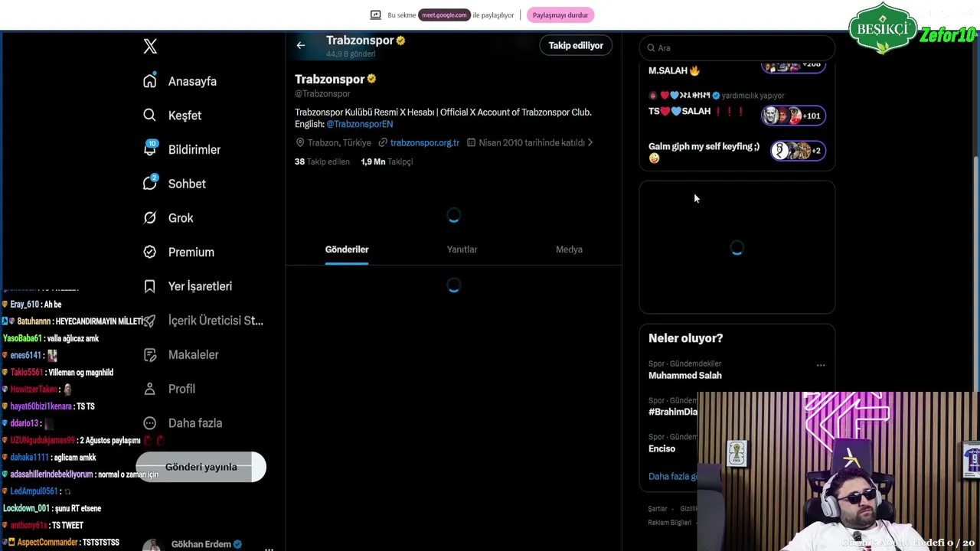Viewport: 980px width, 551px height.
Task: Open the Bildirimler bell icon
Action: [150, 149]
